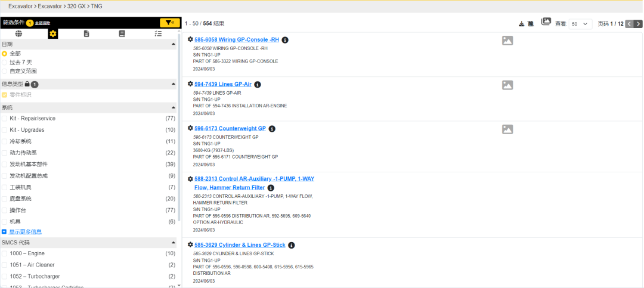Click 全部清除 to clear all filters
This screenshot has width=644, height=288.
coord(43,23)
